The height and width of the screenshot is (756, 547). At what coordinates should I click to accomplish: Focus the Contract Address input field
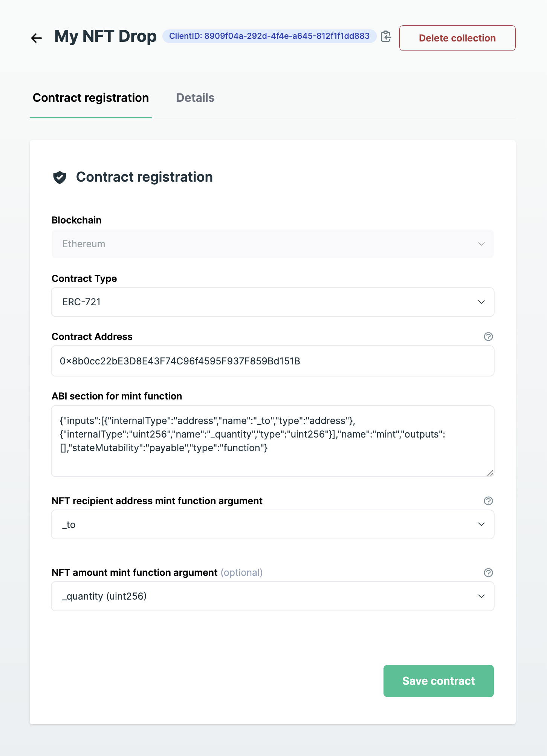click(272, 361)
